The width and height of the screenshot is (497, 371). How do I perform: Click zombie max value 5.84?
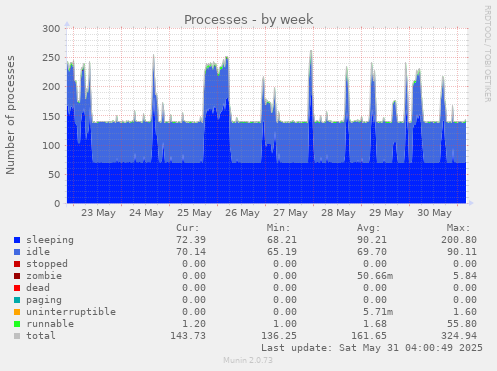tap(465, 276)
